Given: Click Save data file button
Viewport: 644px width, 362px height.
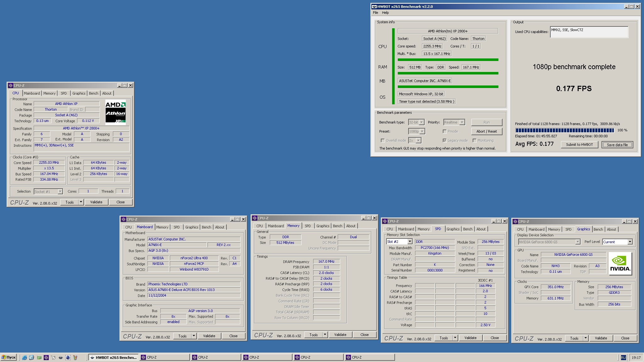Looking at the screenshot, I should click(617, 145).
